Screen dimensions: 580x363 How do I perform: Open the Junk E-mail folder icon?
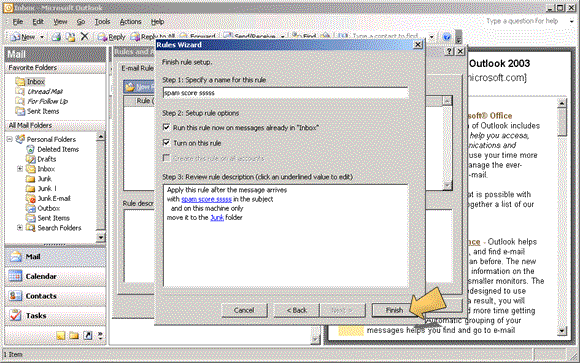[31, 198]
